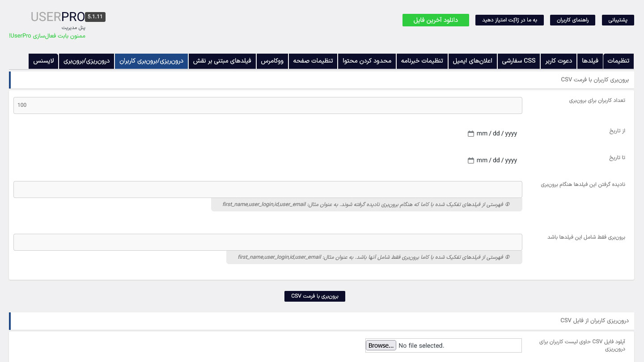
Task: Click the USERPRO logo
Action: click(x=58, y=17)
